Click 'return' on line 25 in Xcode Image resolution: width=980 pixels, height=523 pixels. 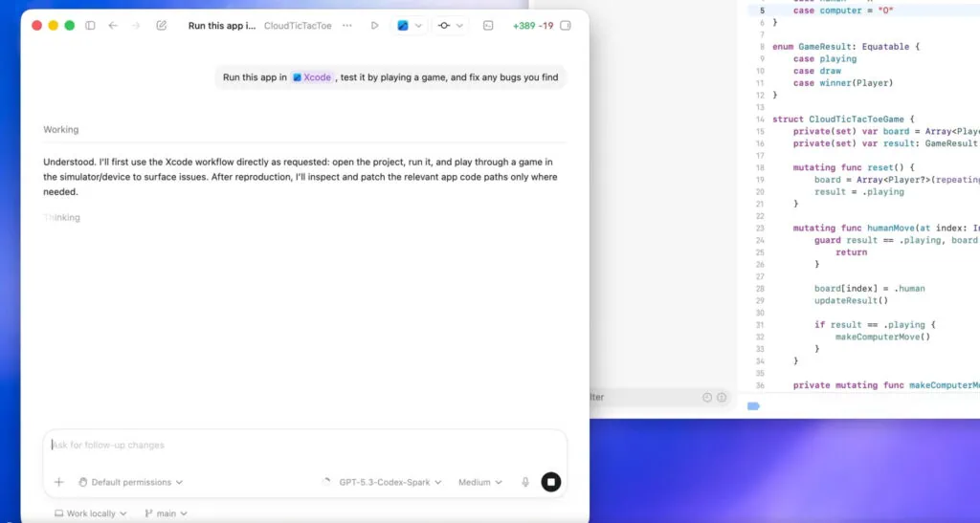pos(851,252)
